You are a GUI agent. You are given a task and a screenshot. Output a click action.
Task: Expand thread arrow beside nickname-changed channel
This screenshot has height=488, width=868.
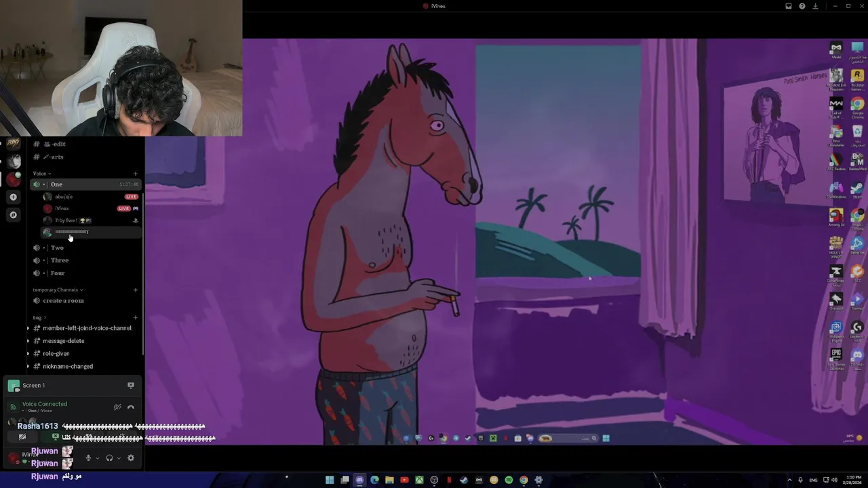click(28, 366)
